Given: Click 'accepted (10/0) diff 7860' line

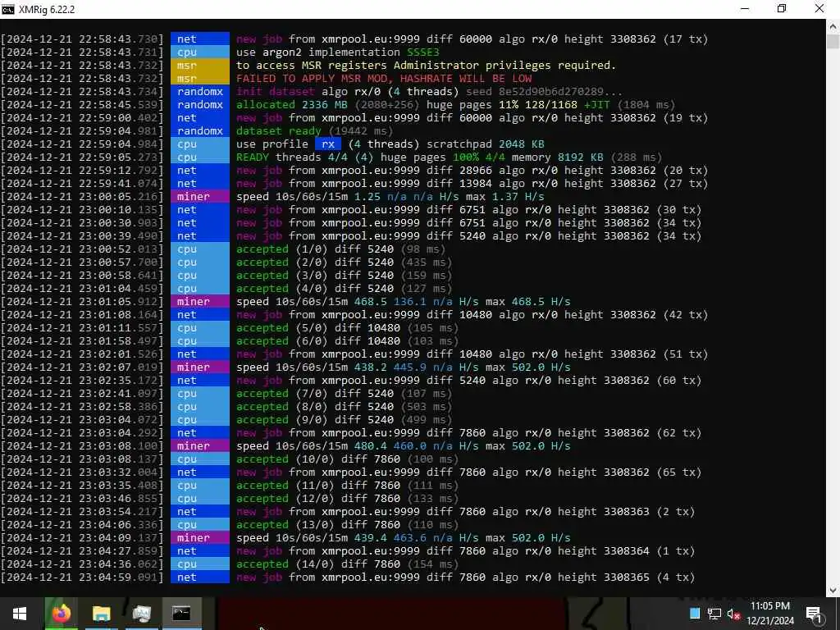Looking at the screenshot, I should [347, 459].
